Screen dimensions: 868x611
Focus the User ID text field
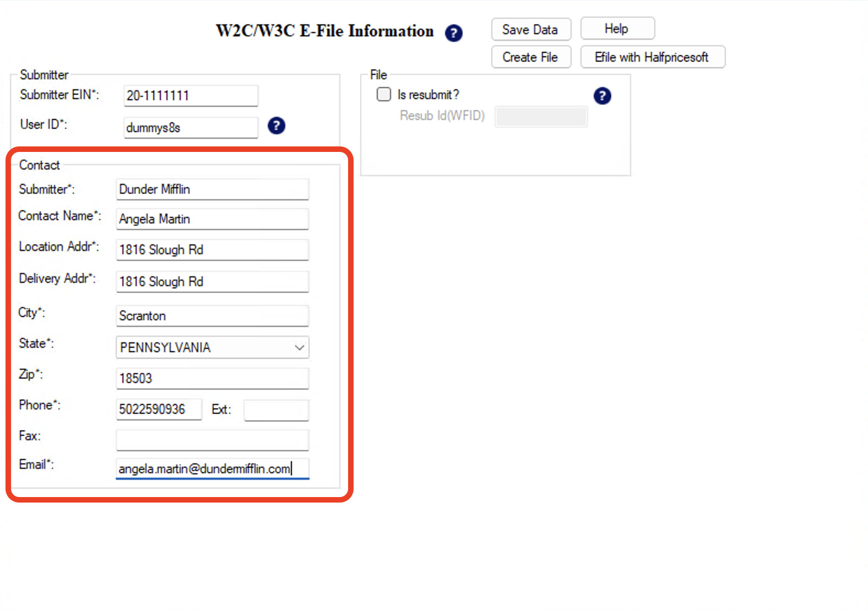pos(191,128)
